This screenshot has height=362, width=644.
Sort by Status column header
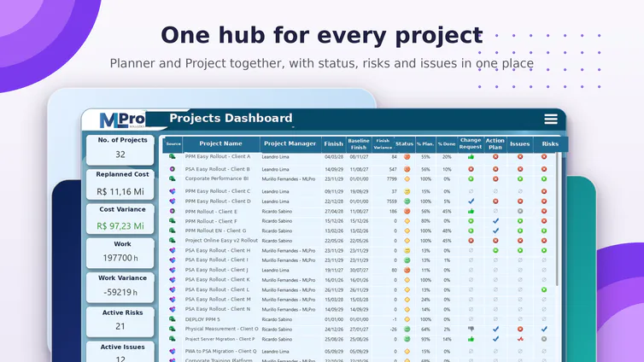point(404,143)
